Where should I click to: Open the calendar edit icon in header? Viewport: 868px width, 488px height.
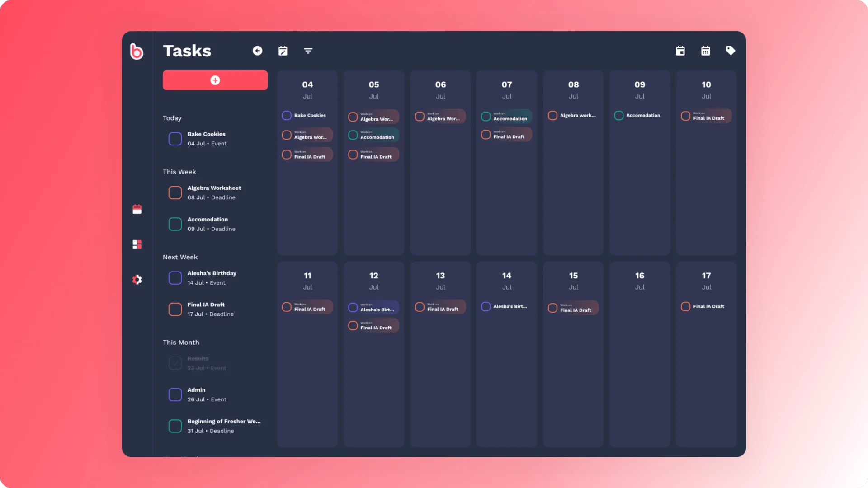(x=283, y=51)
